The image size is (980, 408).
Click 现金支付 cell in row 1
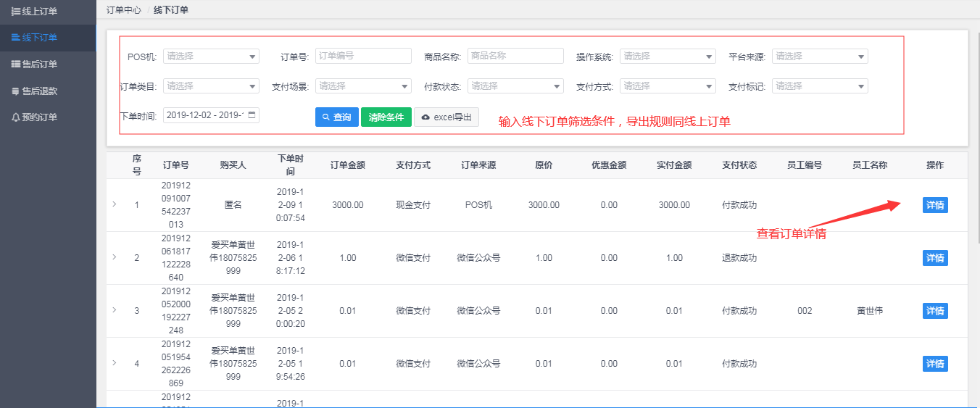(413, 205)
